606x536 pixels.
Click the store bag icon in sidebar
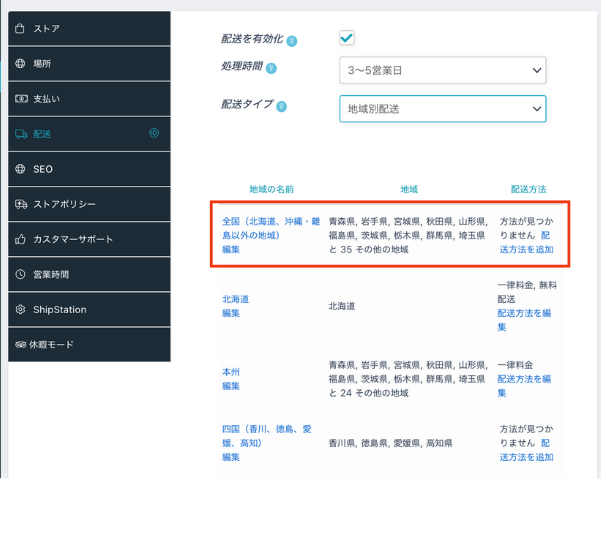tap(20, 29)
